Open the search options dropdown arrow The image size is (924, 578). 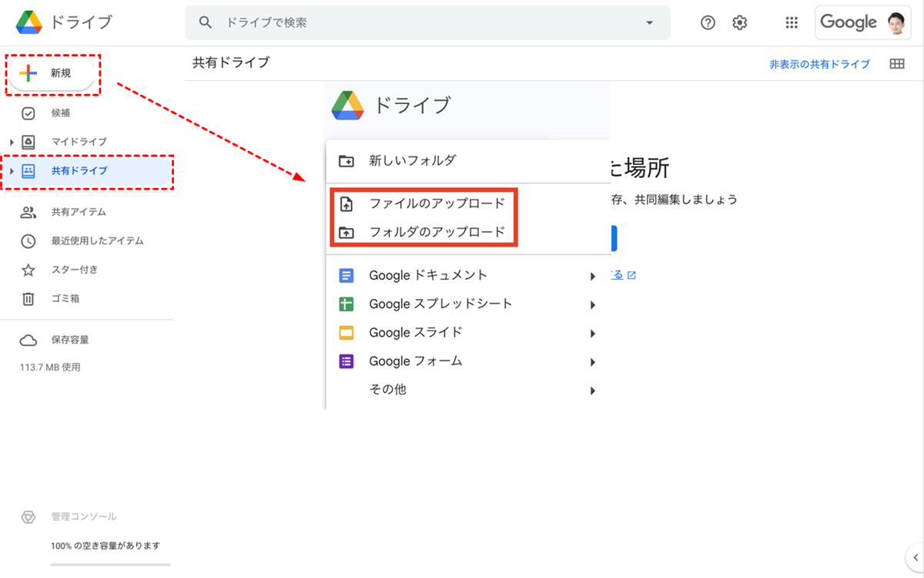[648, 23]
